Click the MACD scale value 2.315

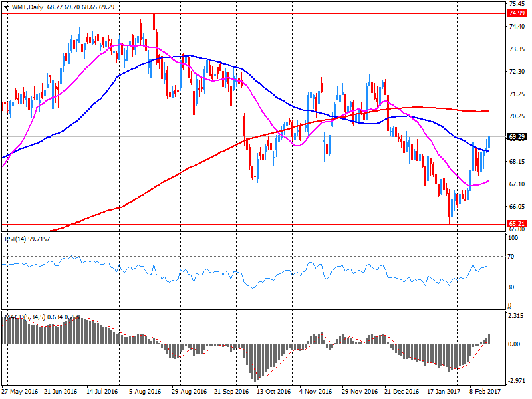pyautogui.click(x=517, y=316)
